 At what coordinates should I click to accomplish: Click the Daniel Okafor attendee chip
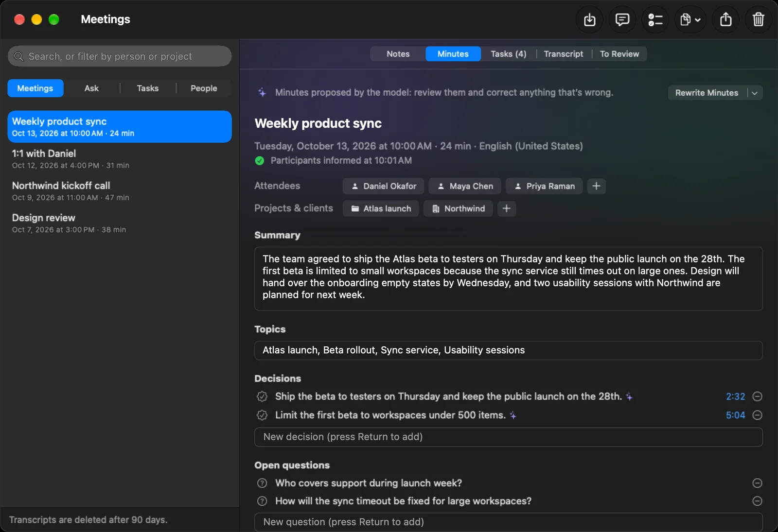pos(383,186)
